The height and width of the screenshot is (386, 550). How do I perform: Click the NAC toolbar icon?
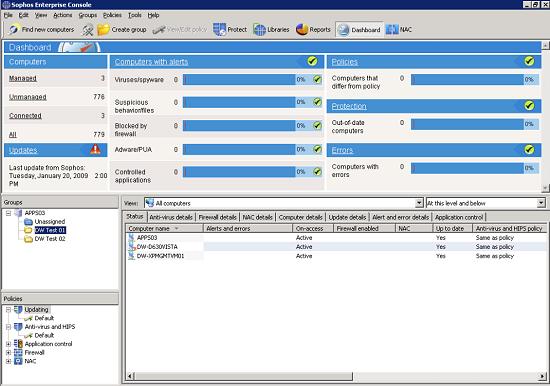[392, 30]
